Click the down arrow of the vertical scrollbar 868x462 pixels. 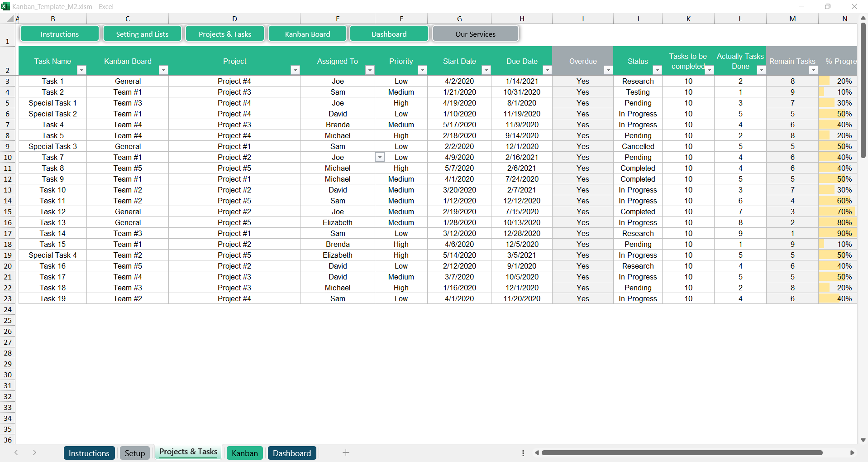click(863, 440)
